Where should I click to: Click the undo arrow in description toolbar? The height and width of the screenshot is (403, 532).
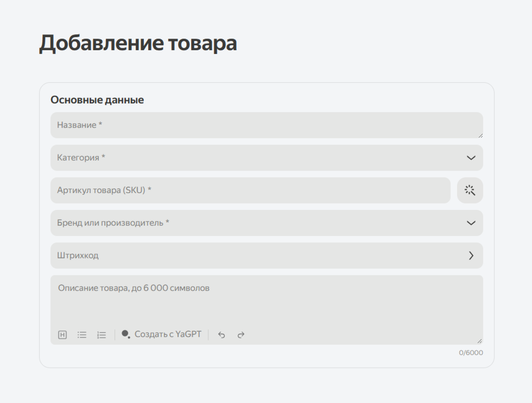[222, 335]
